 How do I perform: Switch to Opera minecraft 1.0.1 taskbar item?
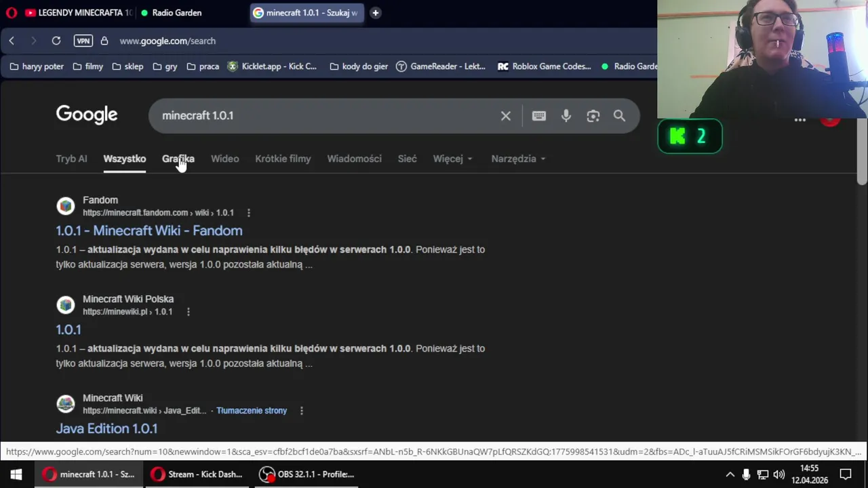pyautogui.click(x=89, y=474)
